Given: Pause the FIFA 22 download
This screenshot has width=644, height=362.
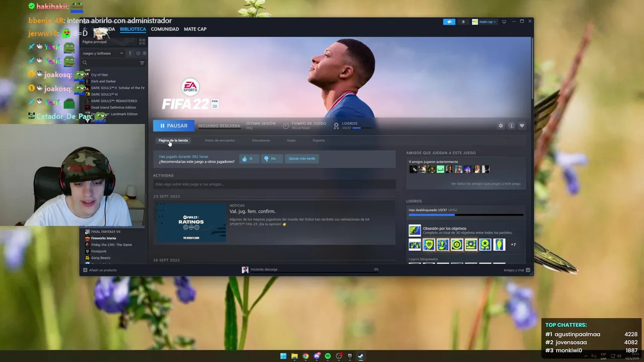Looking at the screenshot, I should (x=174, y=126).
